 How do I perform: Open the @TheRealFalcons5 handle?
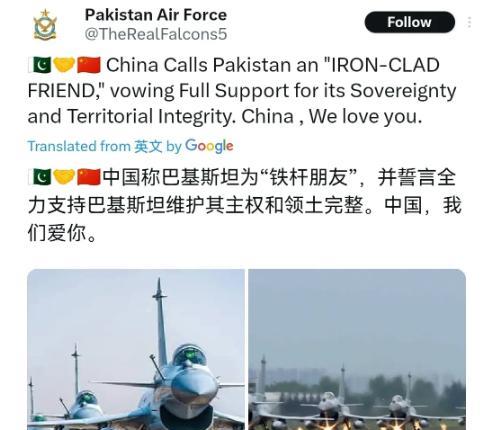coord(156,34)
